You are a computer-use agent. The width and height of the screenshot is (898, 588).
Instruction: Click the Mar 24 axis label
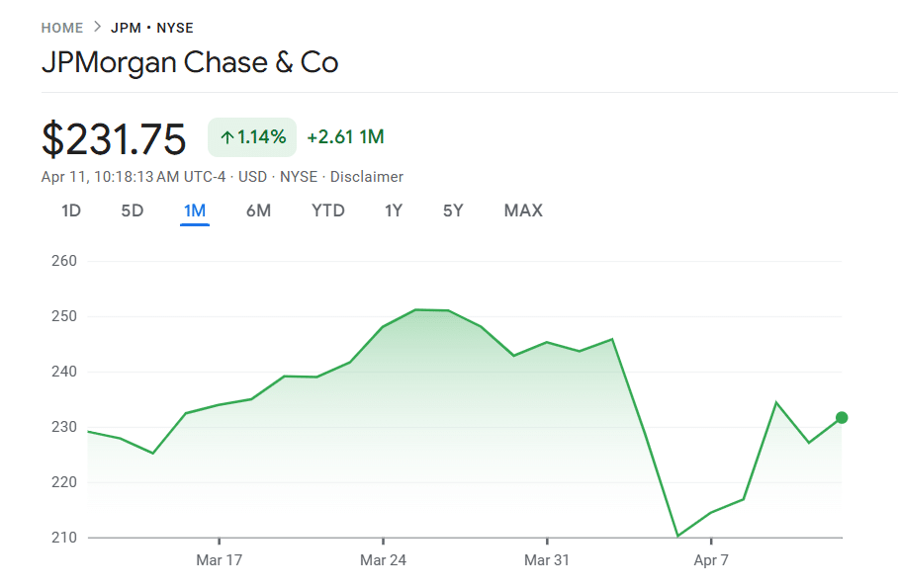point(383,559)
